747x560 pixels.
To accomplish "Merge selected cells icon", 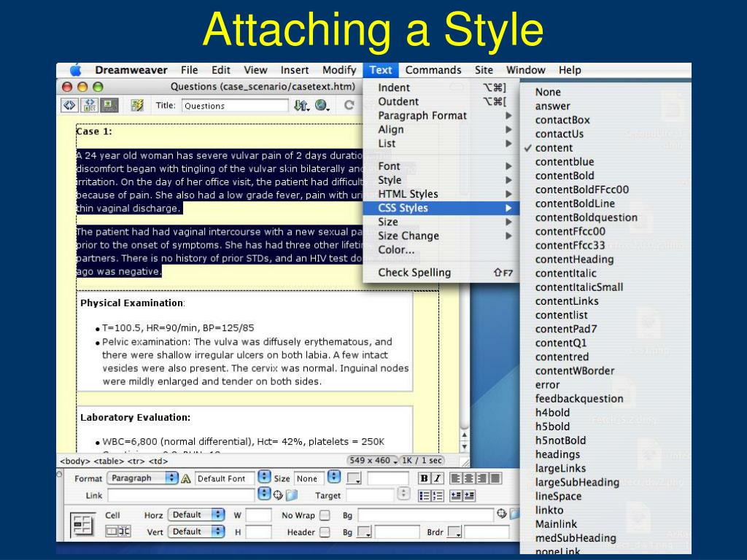I will (112, 531).
